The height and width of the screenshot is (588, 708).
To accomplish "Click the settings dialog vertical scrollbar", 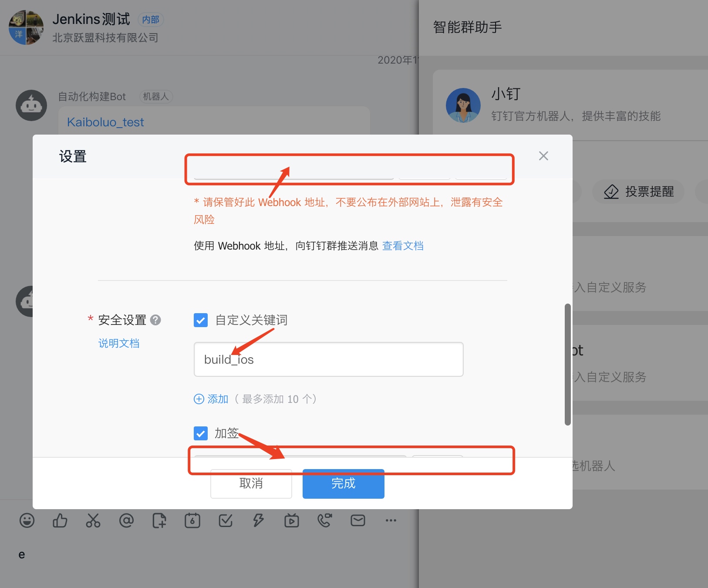I will tap(567, 364).
